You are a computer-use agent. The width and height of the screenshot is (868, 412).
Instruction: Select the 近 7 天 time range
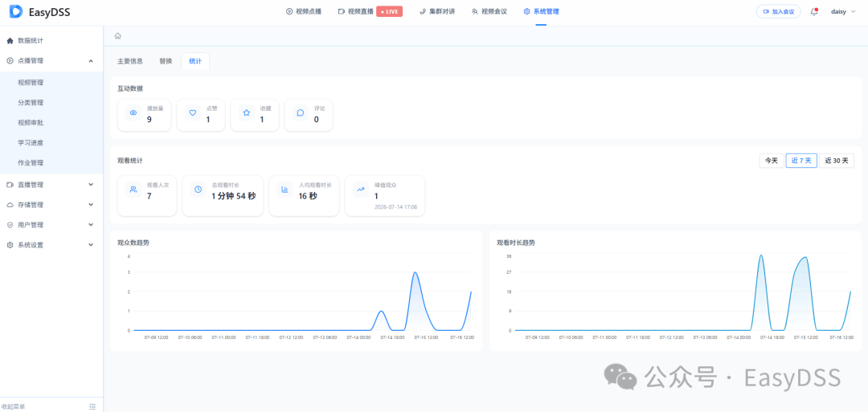tap(801, 161)
